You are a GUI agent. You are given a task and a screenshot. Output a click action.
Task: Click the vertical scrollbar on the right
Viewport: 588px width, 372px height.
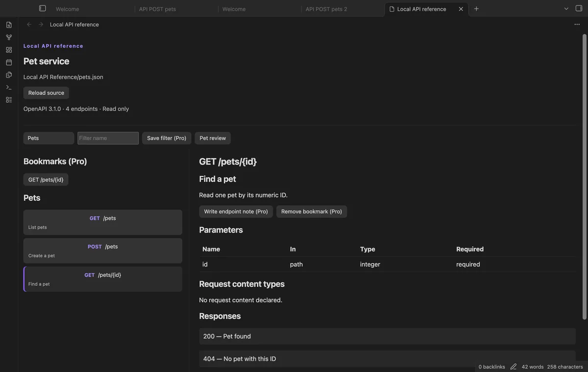[584, 176]
